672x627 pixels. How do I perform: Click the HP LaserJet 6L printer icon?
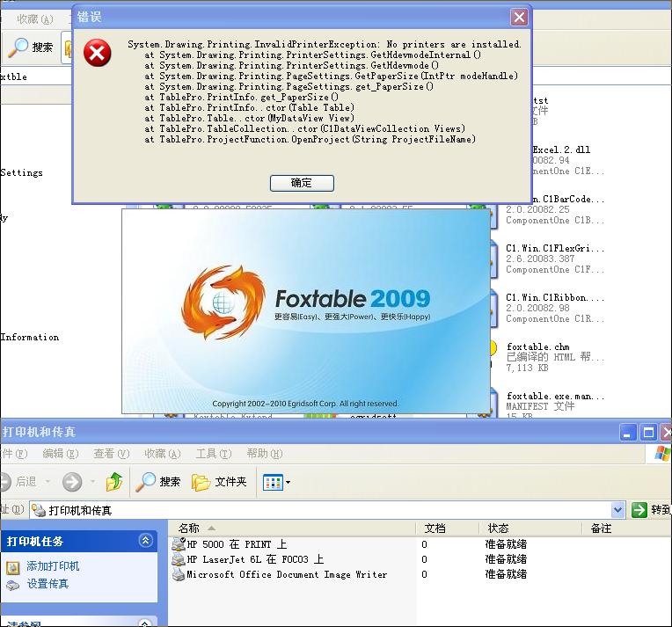(179, 559)
